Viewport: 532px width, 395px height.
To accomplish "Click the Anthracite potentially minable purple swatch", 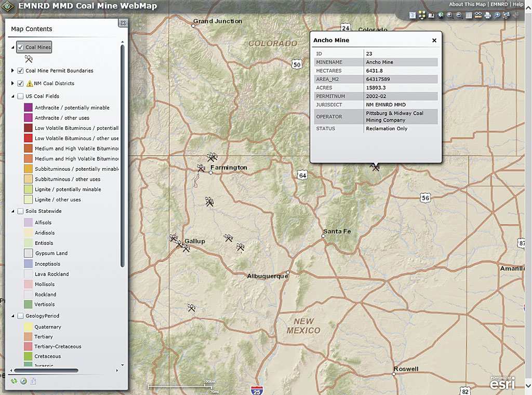I will pos(28,107).
